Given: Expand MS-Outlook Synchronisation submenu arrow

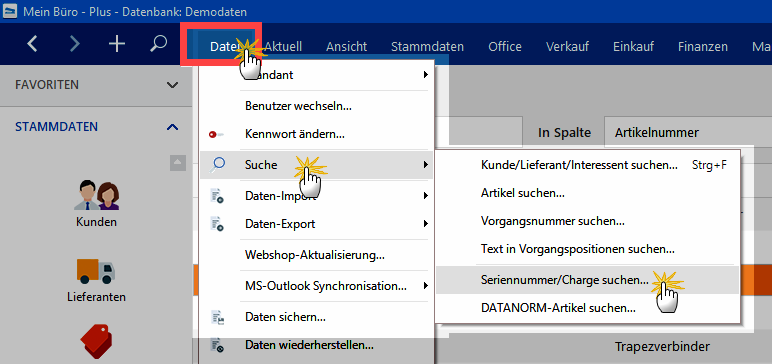Looking at the screenshot, I should [425, 286].
